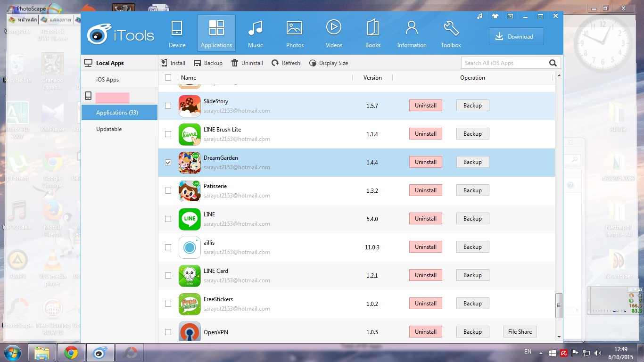Open the Windows Start menu
The image size is (644, 362).
pos(12,353)
